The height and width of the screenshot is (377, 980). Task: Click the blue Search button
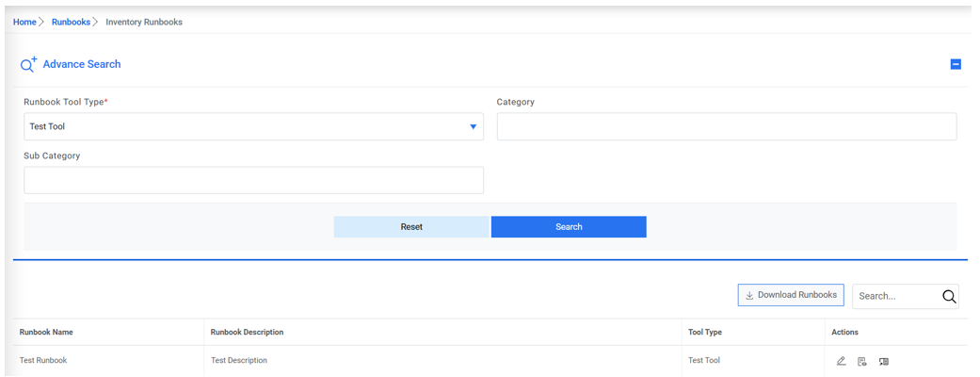pos(569,227)
